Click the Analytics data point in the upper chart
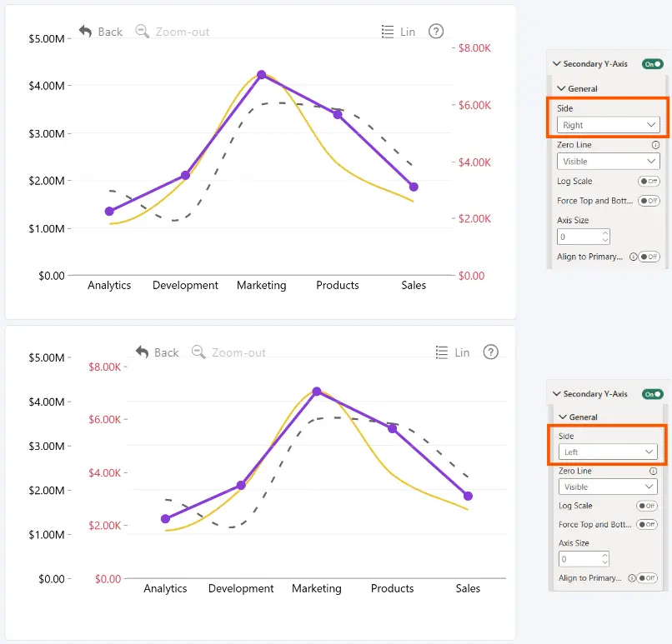The height and width of the screenshot is (644, 672). coord(109,211)
